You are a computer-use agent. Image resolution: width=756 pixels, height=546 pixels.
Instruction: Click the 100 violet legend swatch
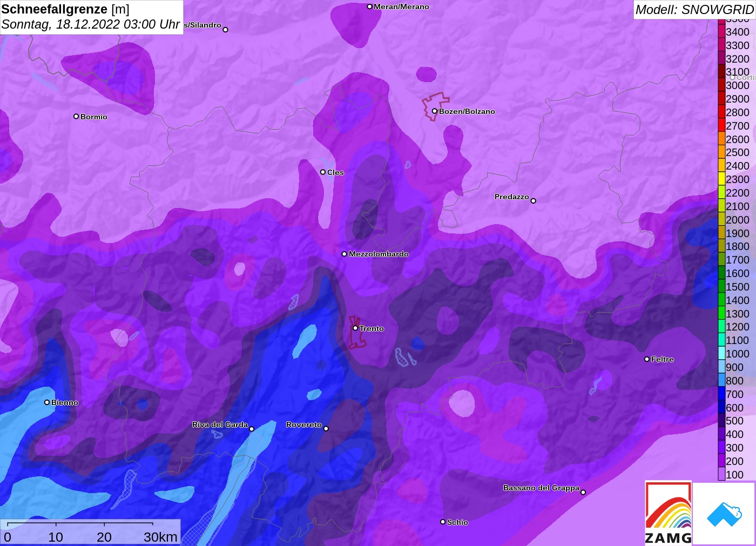coord(721,475)
